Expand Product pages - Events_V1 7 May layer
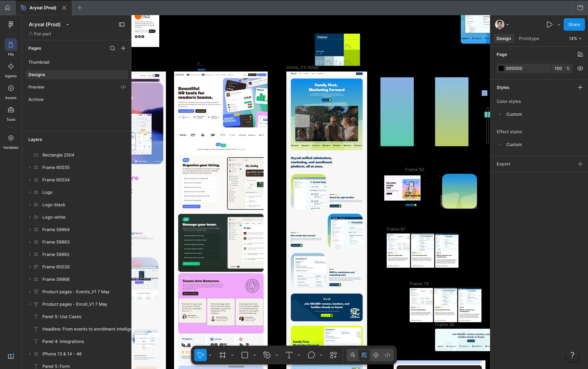Screen dimensions: 588x369 coord(30,292)
